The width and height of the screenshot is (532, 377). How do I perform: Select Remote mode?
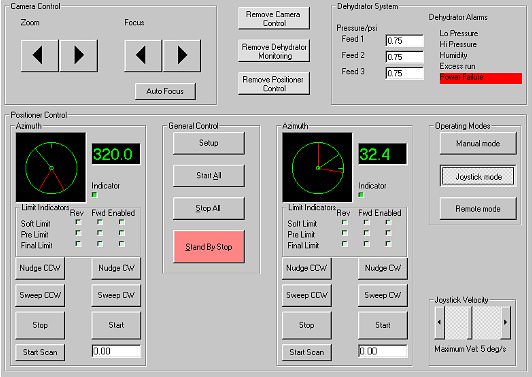(x=478, y=209)
